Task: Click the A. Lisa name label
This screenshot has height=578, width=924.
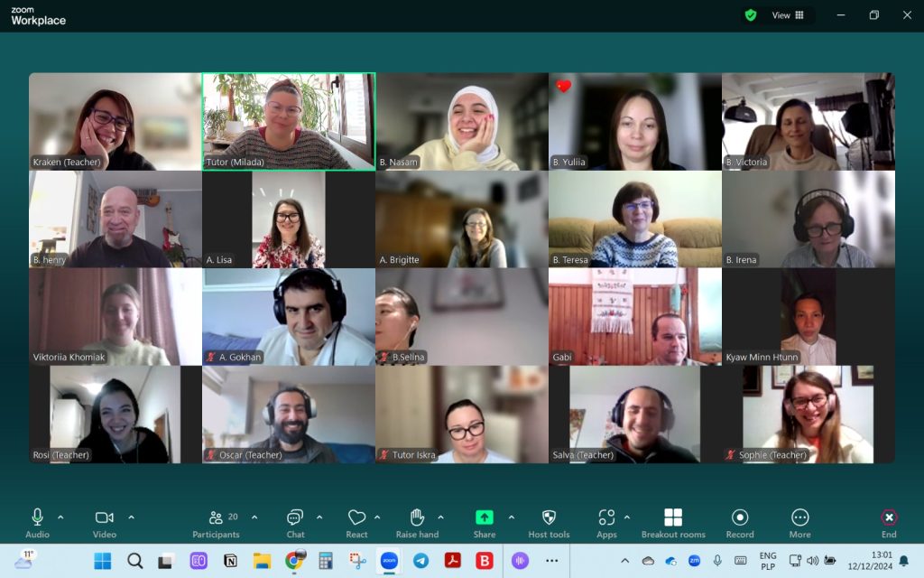Action: click(x=219, y=259)
